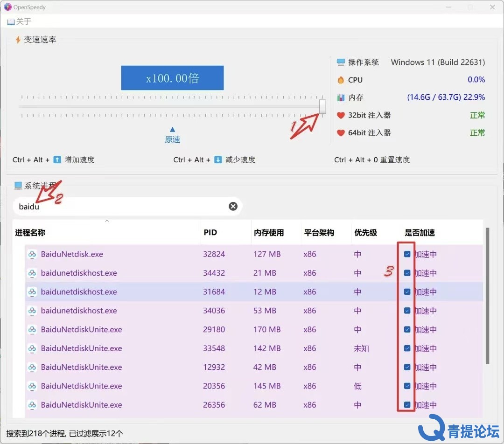Screen dimensions: 504x444
Task: Click the computer icon of the 系统进程 section
Action: tap(18, 186)
